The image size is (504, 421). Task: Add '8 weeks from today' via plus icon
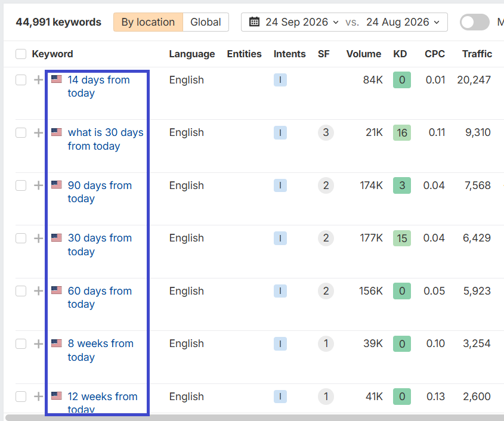38,343
